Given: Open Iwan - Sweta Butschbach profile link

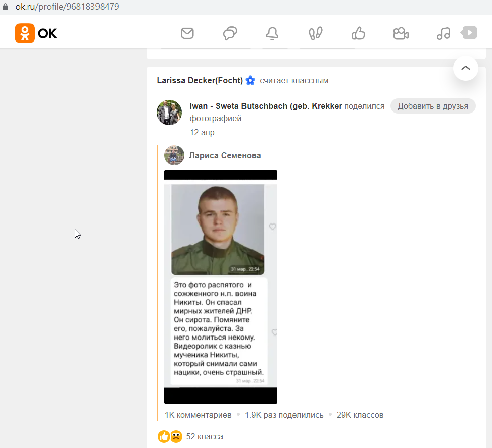Looking at the screenshot, I should [266, 106].
